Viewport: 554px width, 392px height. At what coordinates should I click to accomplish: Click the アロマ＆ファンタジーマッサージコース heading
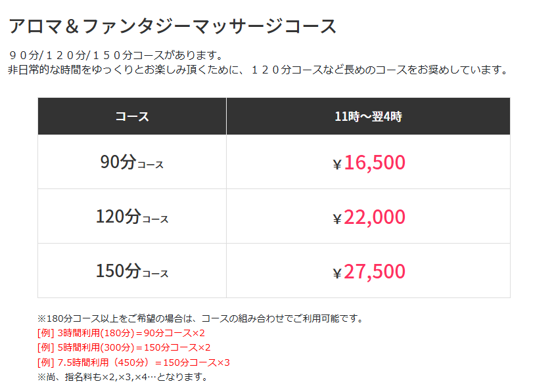(172, 26)
